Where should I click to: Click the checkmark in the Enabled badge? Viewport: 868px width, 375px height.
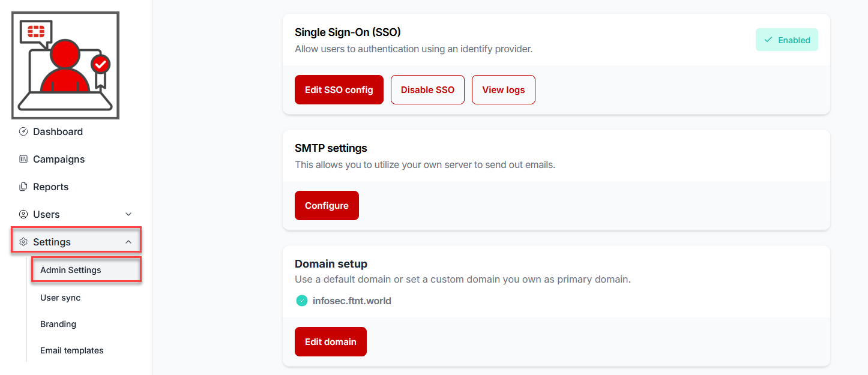click(x=768, y=40)
